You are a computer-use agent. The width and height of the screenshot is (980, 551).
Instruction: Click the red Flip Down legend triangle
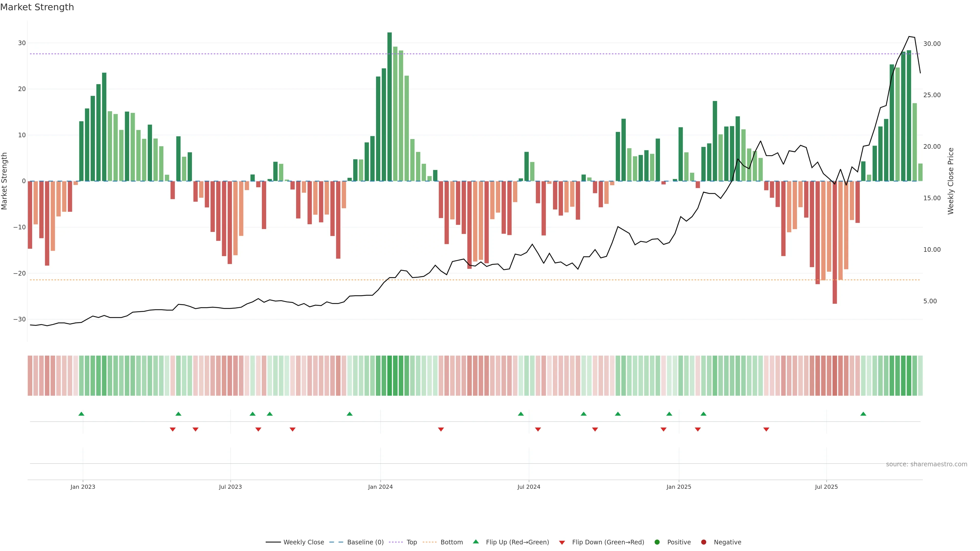click(562, 543)
